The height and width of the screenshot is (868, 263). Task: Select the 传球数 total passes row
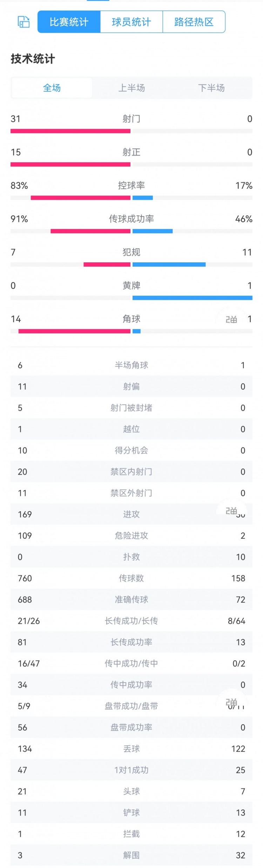tap(131, 578)
